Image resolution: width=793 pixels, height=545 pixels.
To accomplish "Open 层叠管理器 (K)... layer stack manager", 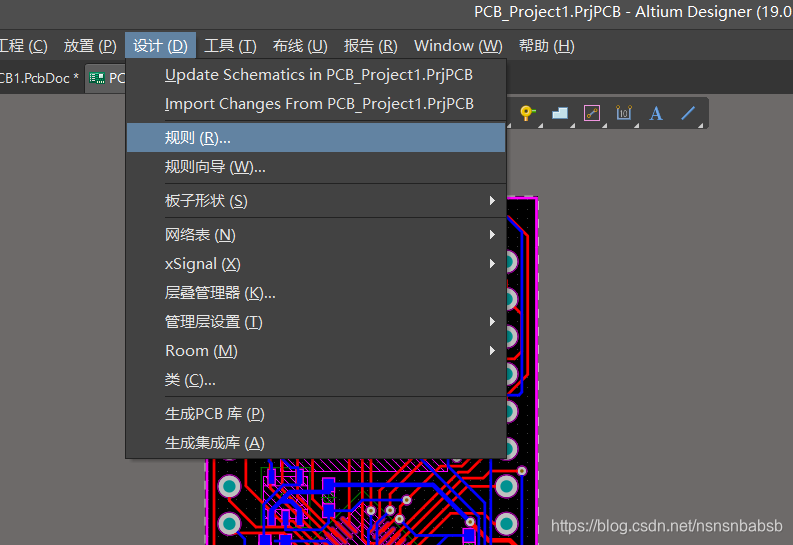I will click(316, 293).
